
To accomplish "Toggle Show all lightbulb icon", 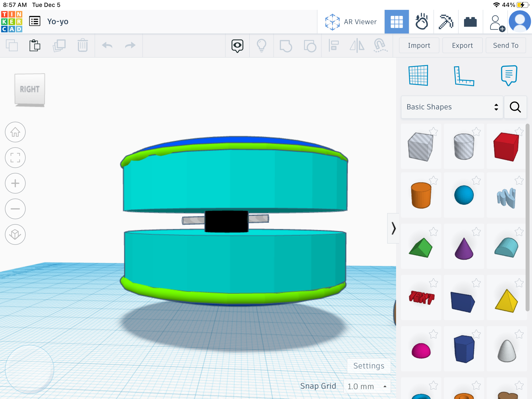I will click(x=262, y=46).
